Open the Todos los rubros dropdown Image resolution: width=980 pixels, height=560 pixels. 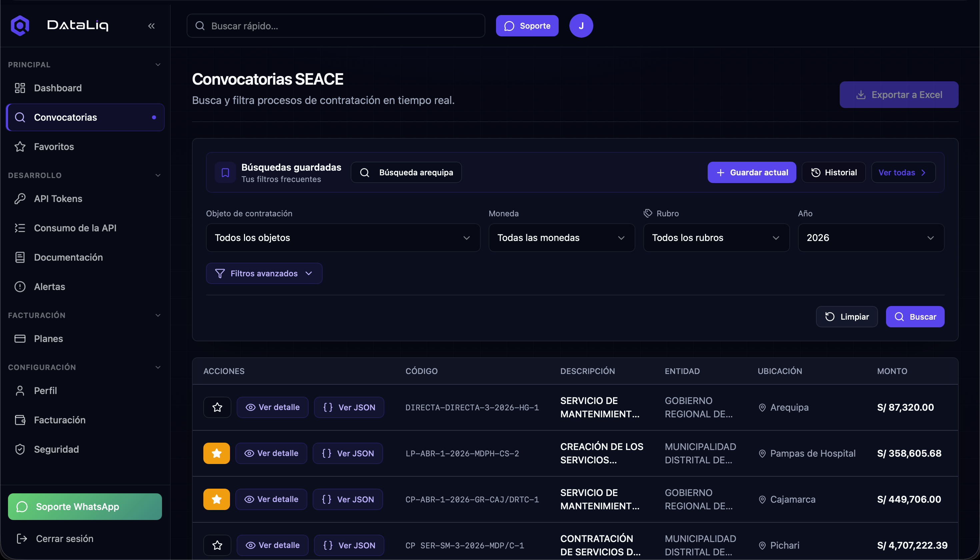(716, 238)
